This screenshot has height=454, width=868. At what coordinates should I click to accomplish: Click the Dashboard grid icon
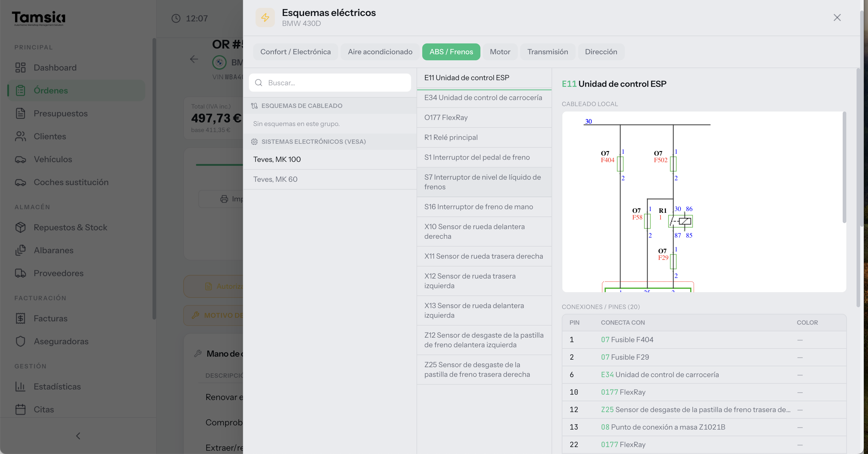pyautogui.click(x=20, y=68)
